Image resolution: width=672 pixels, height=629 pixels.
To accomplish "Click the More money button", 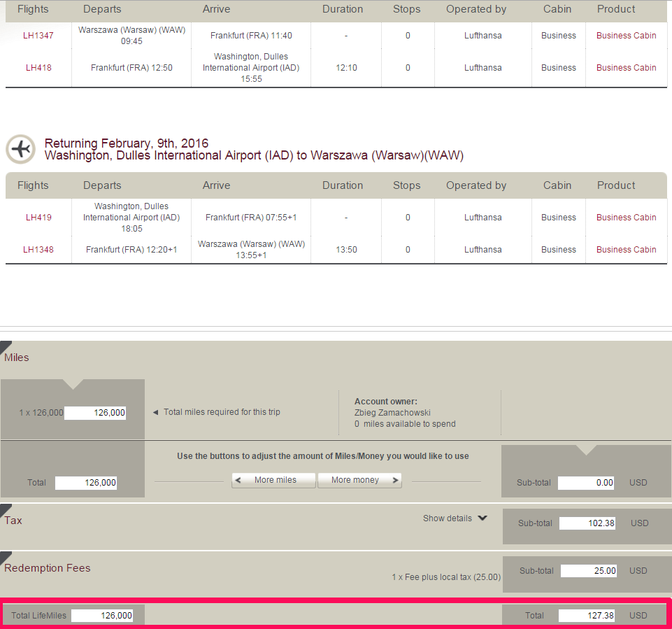I will tap(359, 480).
